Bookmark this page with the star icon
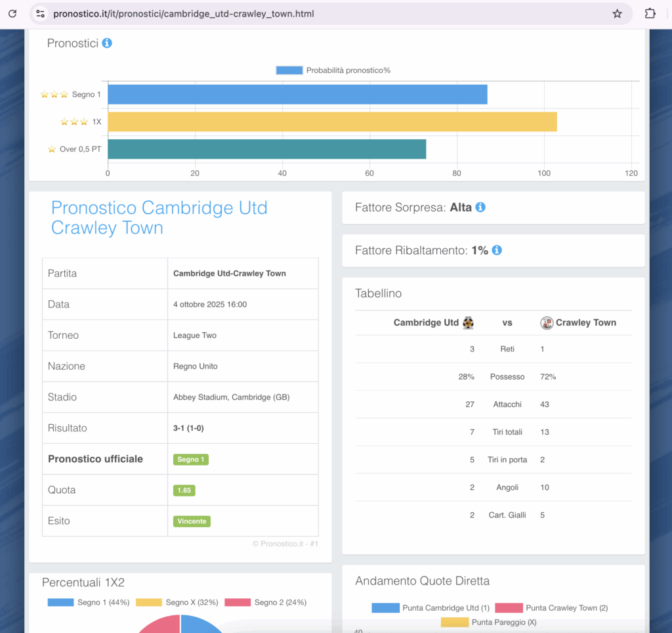 tap(617, 13)
